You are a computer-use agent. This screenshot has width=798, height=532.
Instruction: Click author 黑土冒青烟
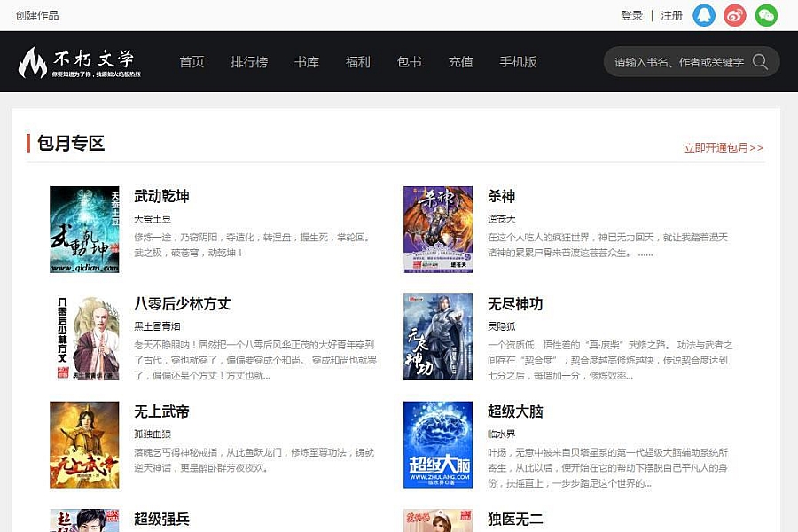(x=157, y=326)
